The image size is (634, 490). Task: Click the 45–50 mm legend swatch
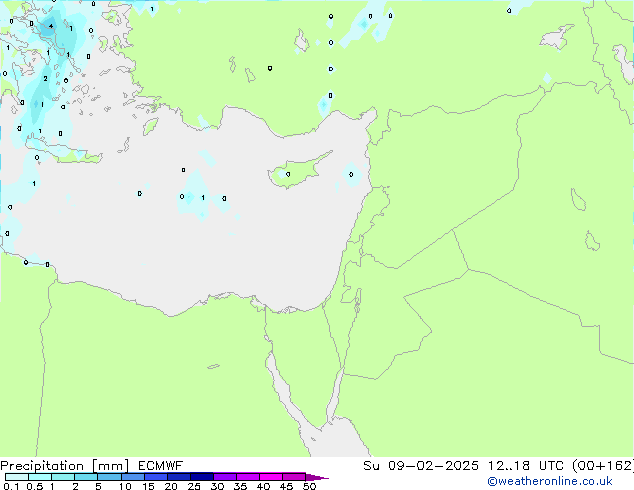click(x=294, y=477)
